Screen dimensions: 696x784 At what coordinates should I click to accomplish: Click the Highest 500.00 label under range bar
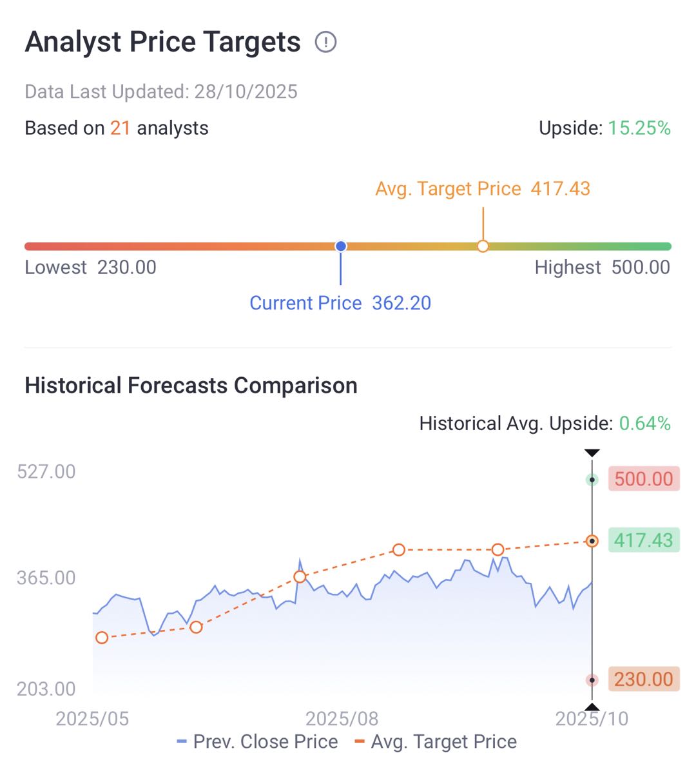click(x=602, y=268)
